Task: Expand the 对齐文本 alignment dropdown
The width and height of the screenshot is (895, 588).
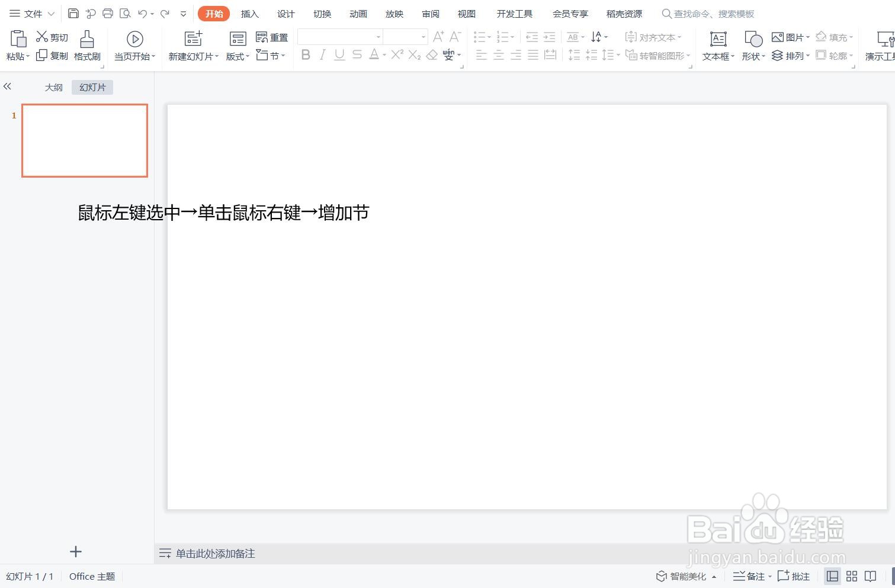Action: pyautogui.click(x=679, y=37)
